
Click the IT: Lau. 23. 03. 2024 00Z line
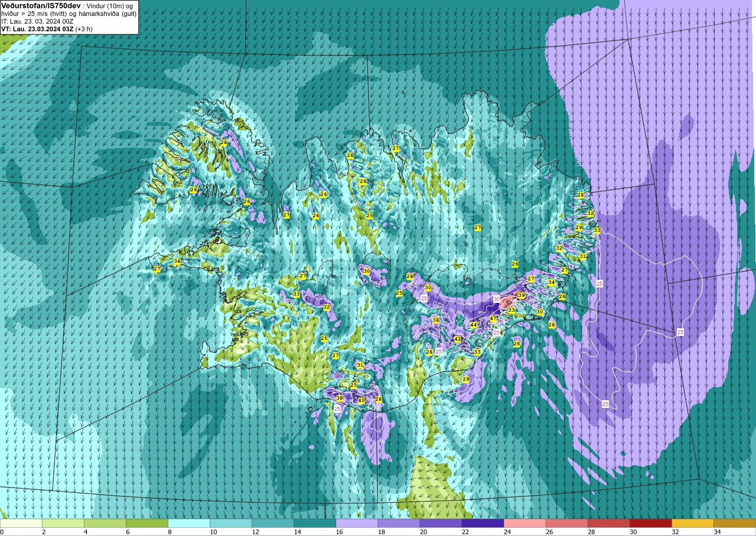(37, 21)
